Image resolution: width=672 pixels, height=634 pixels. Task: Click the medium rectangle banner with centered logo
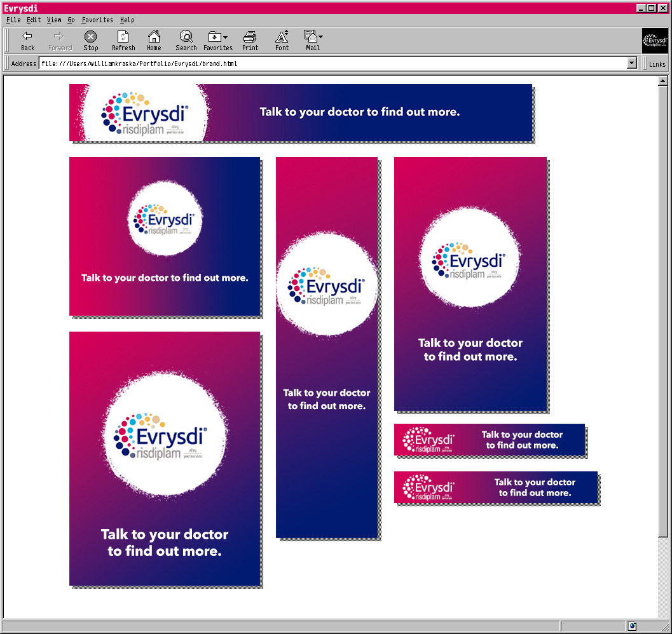[x=165, y=236]
